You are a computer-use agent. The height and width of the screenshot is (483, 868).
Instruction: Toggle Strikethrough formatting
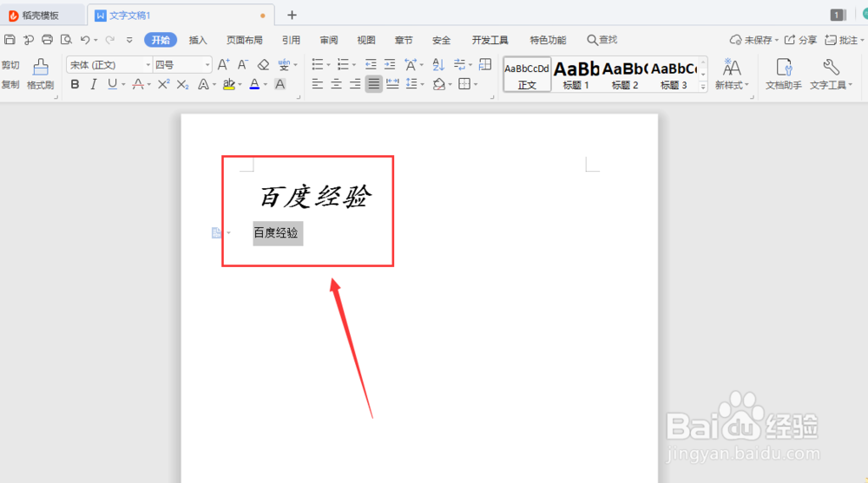[x=138, y=84]
